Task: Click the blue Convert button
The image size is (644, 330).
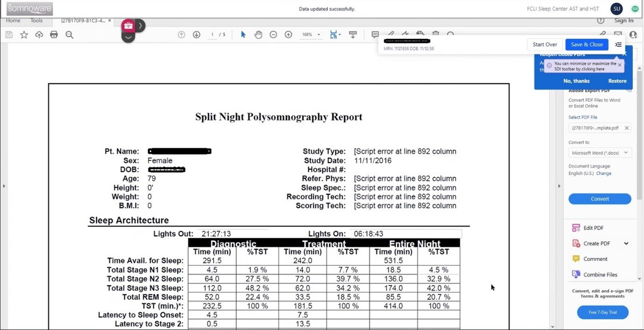Action: click(600, 199)
